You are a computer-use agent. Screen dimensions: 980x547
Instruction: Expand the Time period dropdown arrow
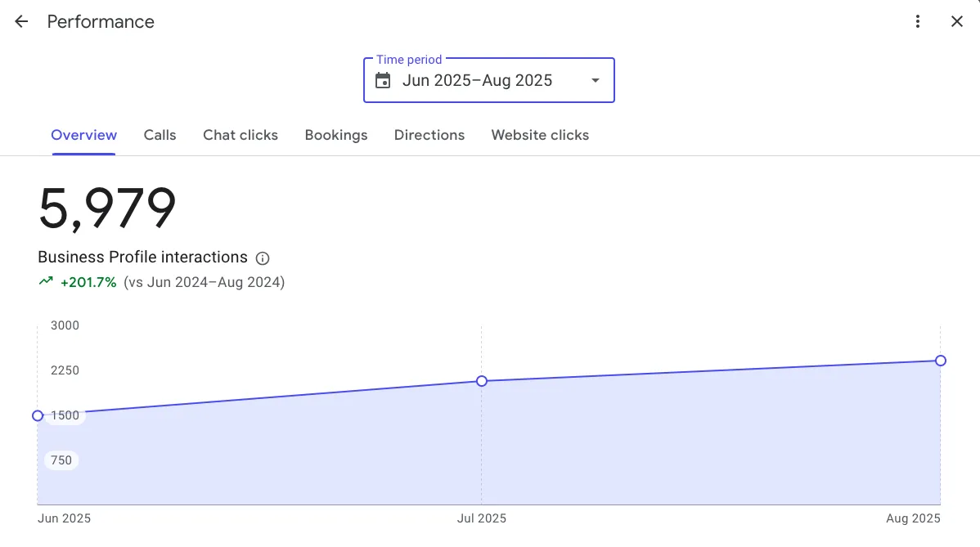596,80
